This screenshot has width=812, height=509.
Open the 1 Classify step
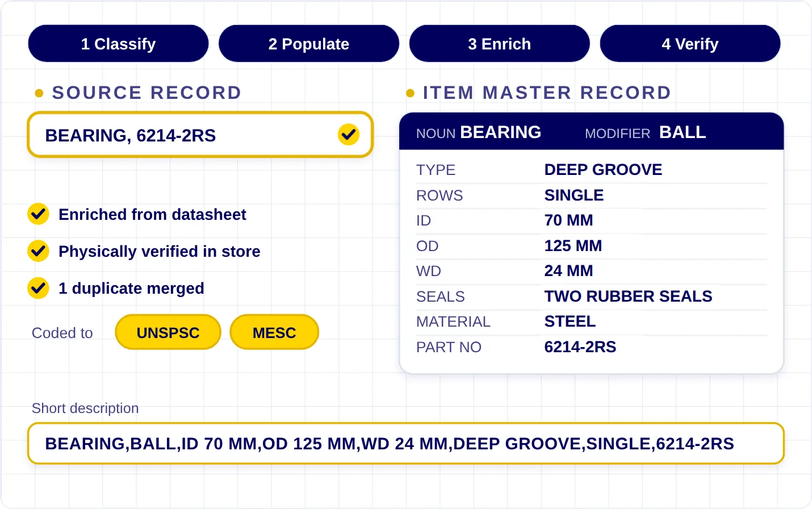click(118, 44)
